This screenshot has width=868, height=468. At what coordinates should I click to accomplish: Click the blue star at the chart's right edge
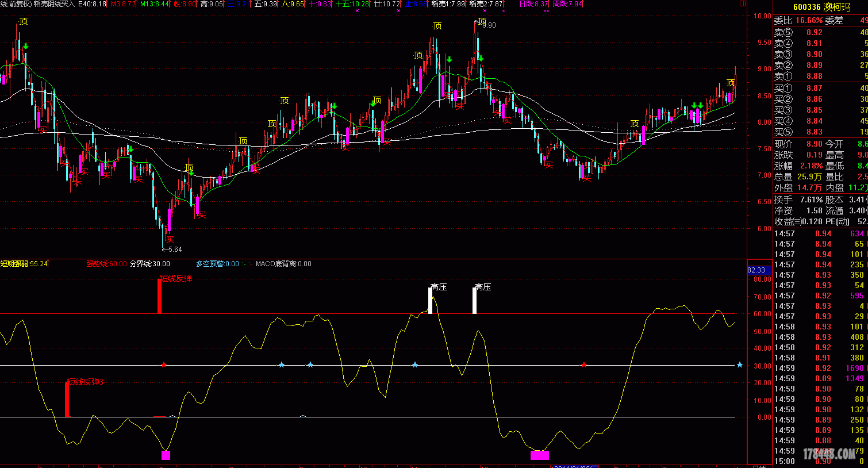pos(740,365)
